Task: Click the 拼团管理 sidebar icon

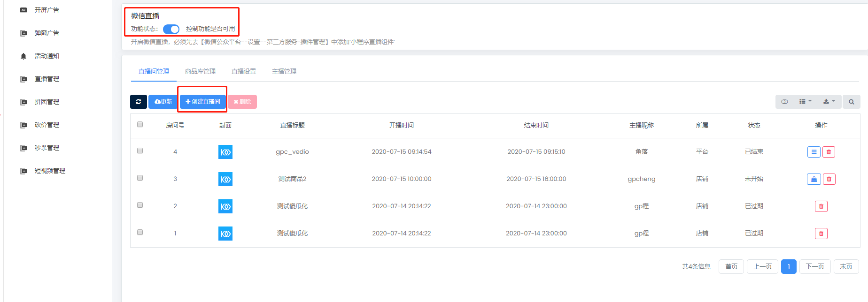Action: (23, 102)
